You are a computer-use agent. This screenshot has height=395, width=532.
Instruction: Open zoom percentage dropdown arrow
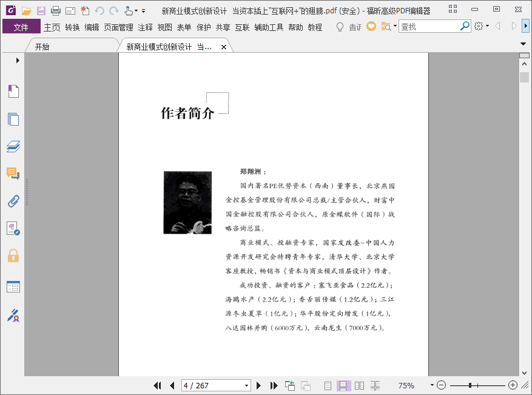(x=432, y=385)
